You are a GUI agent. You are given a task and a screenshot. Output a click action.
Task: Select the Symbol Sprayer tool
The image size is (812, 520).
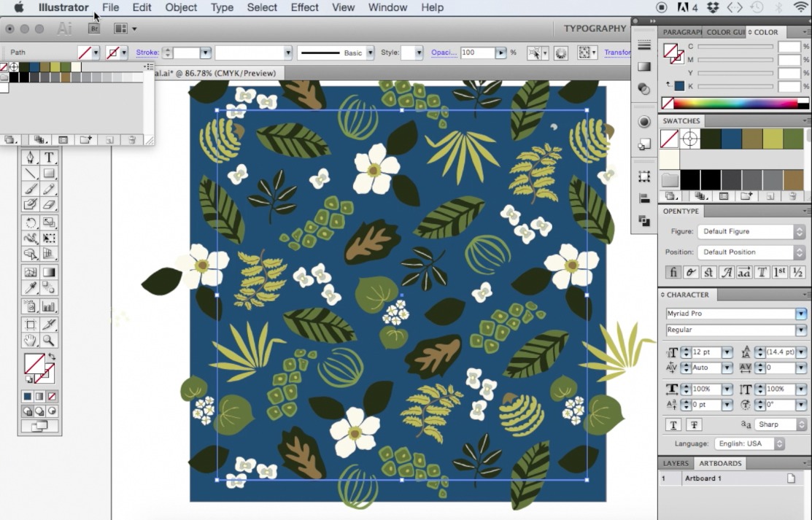pyautogui.click(x=30, y=306)
